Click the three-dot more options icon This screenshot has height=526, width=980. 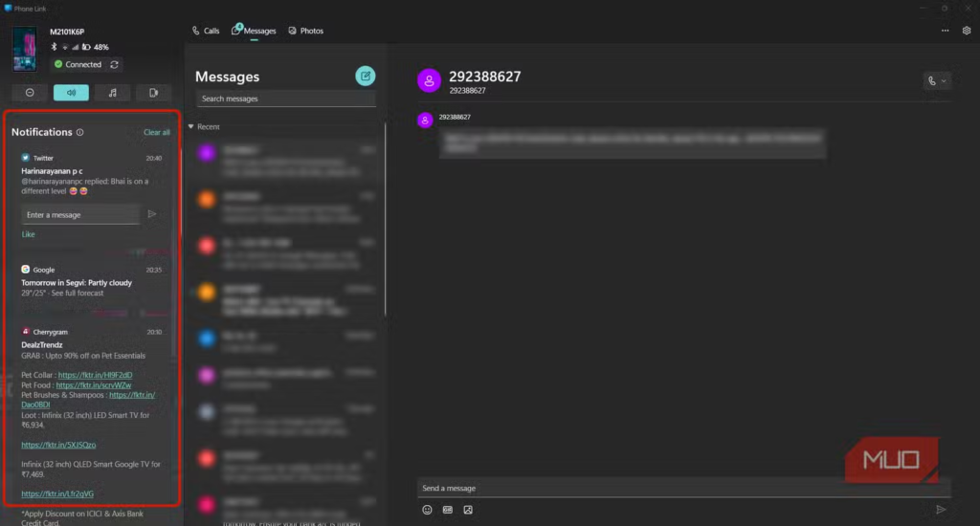pyautogui.click(x=946, y=31)
